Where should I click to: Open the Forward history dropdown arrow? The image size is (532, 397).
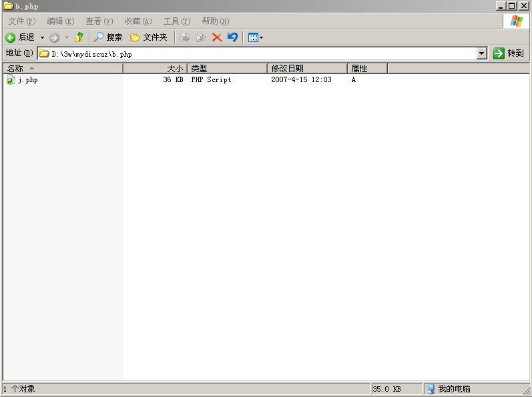pos(67,37)
